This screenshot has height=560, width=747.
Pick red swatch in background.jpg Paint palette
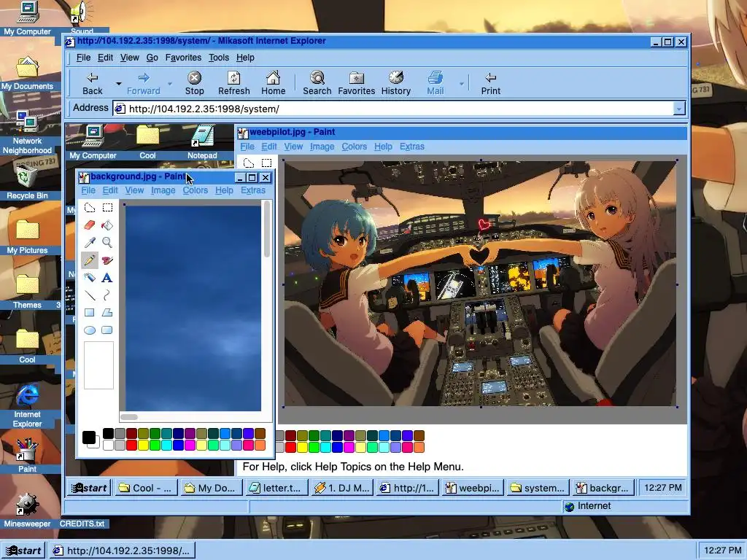(131, 446)
